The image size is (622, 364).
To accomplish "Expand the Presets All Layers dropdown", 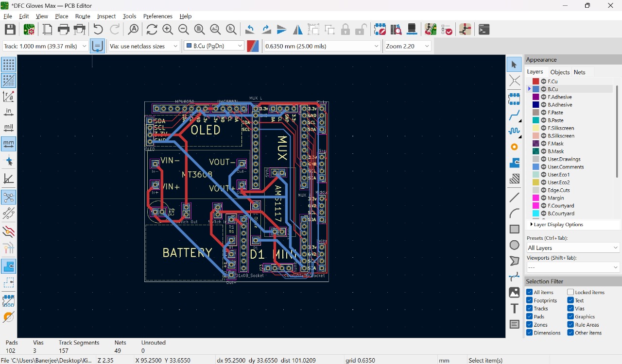I will pos(573,248).
